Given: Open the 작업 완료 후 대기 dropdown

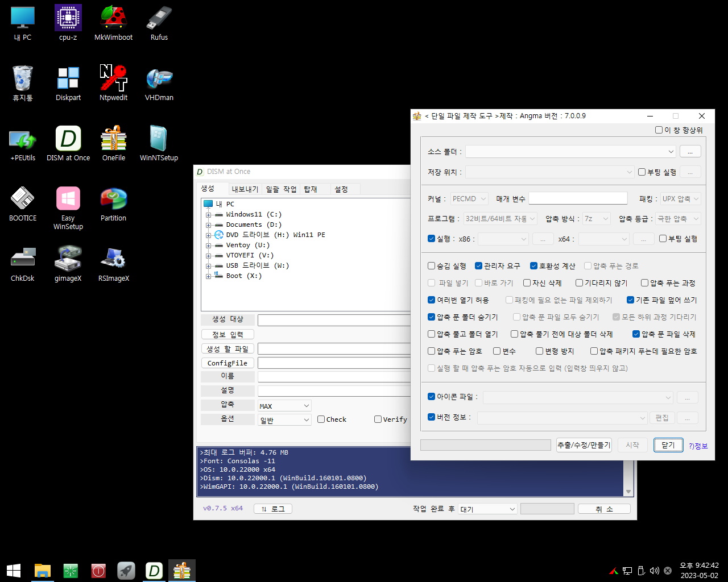Looking at the screenshot, I should pyautogui.click(x=487, y=509).
